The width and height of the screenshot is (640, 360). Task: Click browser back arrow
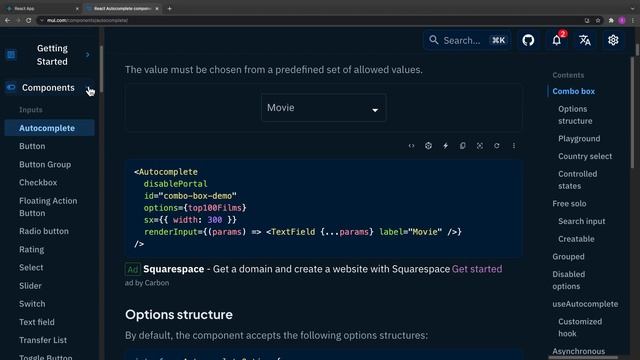pyautogui.click(x=8, y=20)
